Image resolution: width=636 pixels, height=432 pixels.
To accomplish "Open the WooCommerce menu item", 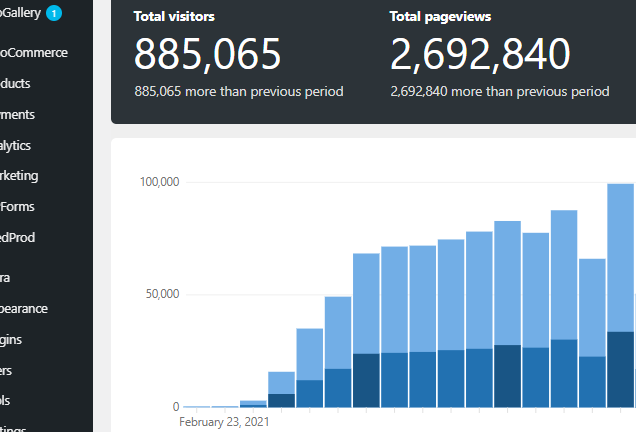I will [x=34, y=52].
